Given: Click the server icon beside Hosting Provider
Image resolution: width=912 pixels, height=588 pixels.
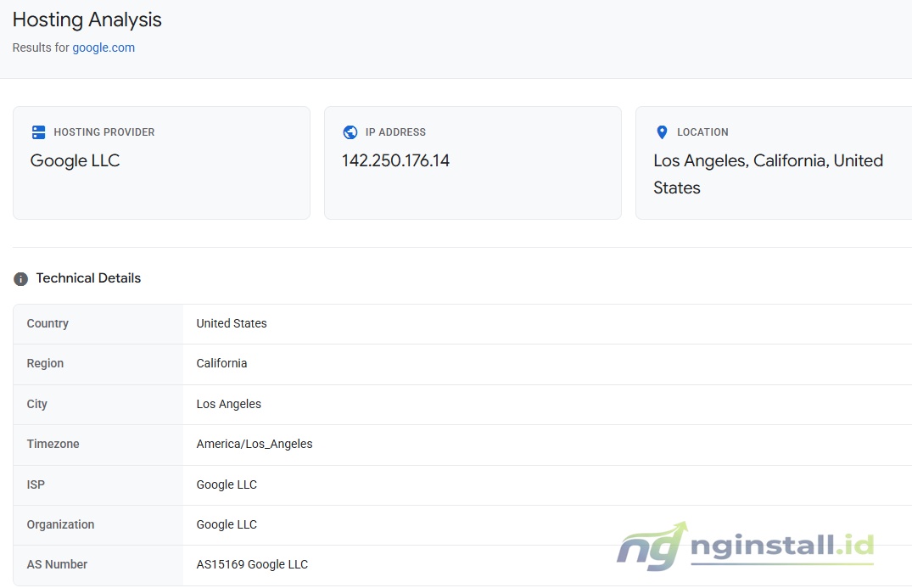Looking at the screenshot, I should tap(38, 132).
